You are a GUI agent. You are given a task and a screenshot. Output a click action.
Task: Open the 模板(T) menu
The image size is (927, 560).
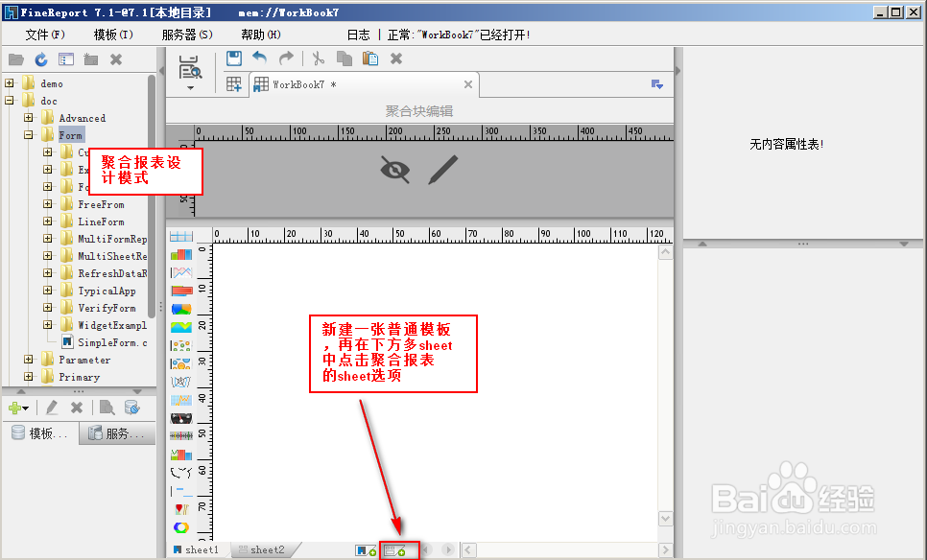(113, 35)
